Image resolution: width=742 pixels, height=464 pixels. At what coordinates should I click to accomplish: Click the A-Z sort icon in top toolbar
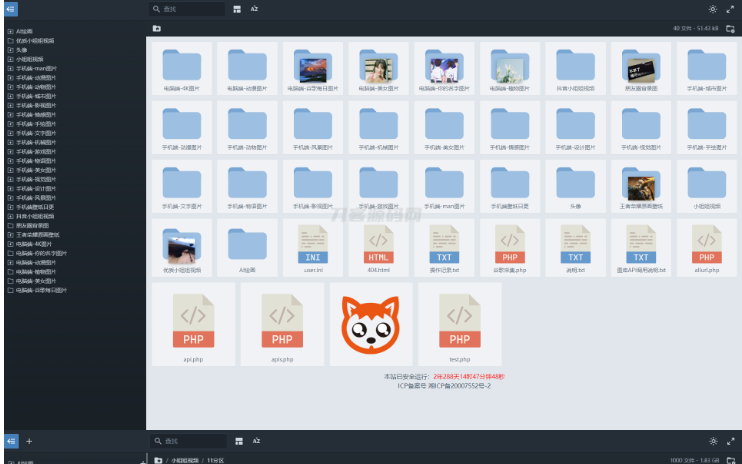[255, 8]
